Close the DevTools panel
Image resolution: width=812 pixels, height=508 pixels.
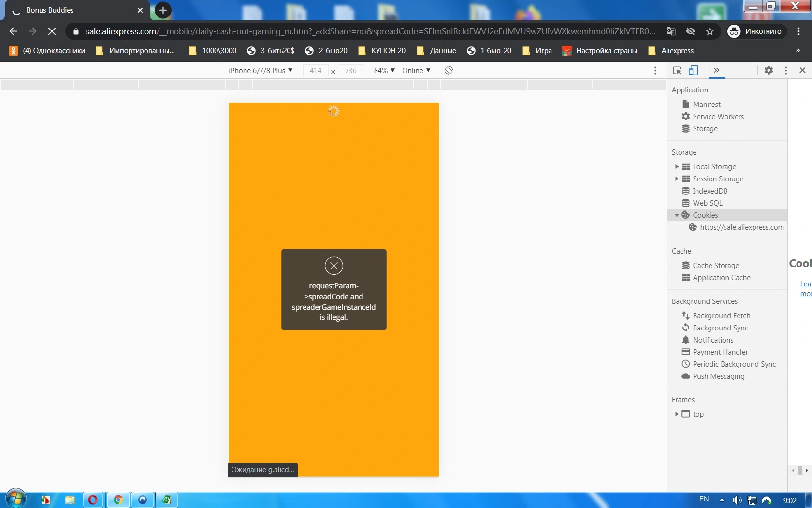802,71
